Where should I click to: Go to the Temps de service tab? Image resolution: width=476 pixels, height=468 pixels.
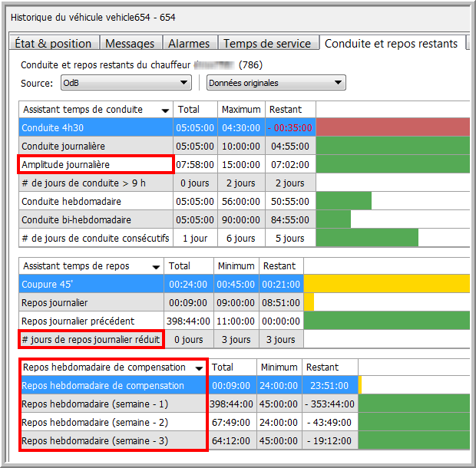coord(267,44)
